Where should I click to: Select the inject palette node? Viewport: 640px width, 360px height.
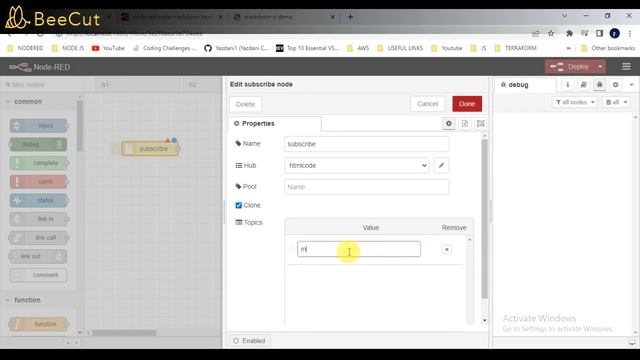click(38, 126)
